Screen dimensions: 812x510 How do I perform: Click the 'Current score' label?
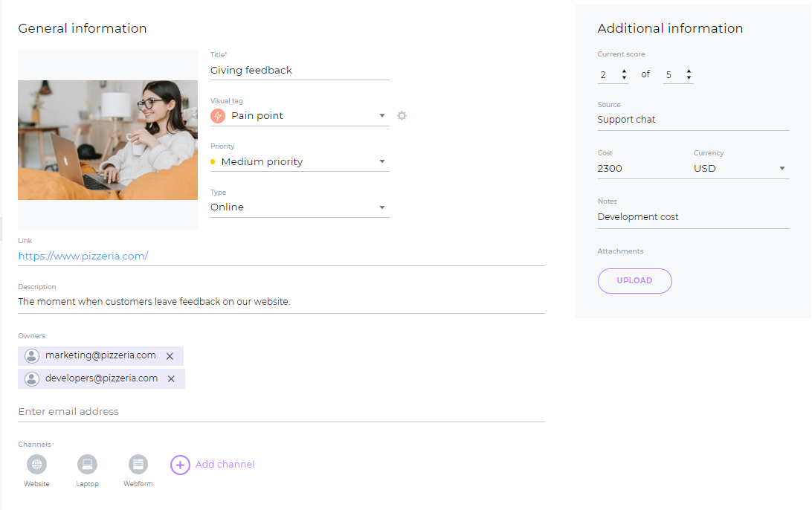point(621,54)
